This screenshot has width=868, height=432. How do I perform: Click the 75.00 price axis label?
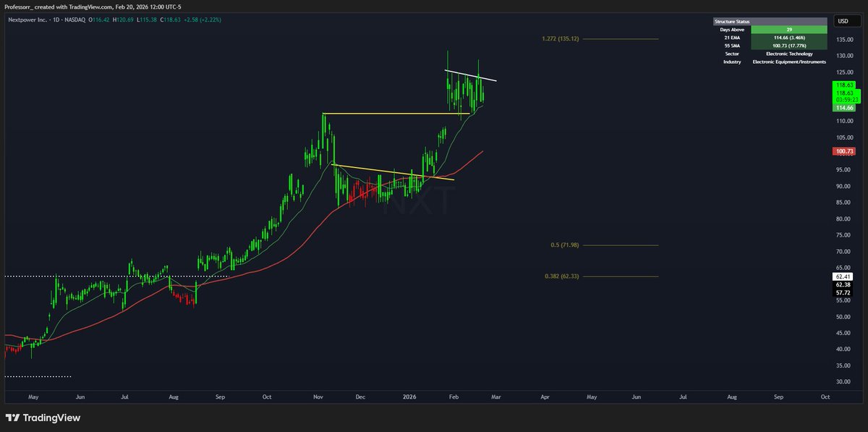pos(844,235)
